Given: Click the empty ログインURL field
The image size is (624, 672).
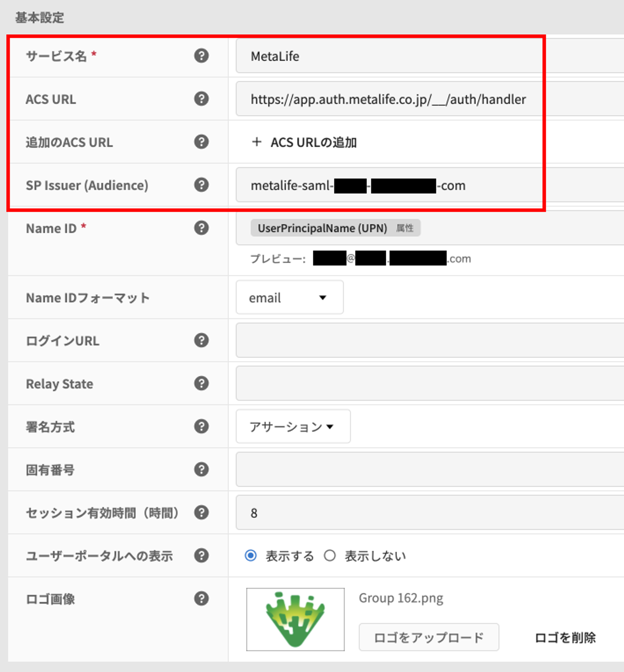Looking at the screenshot, I should tap(430, 340).
